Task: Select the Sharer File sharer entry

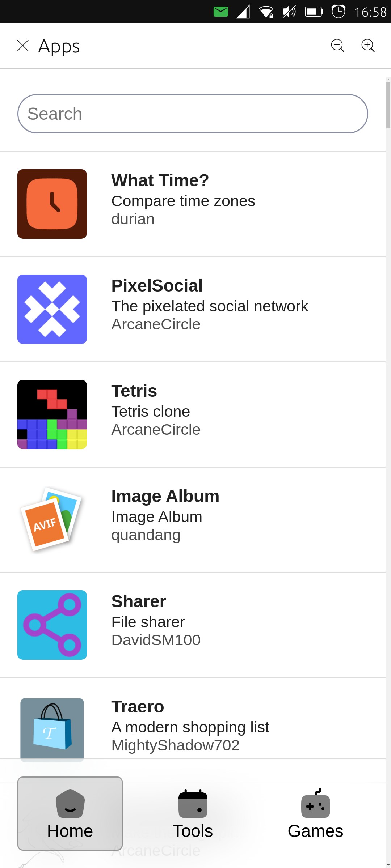Action: 148,622
